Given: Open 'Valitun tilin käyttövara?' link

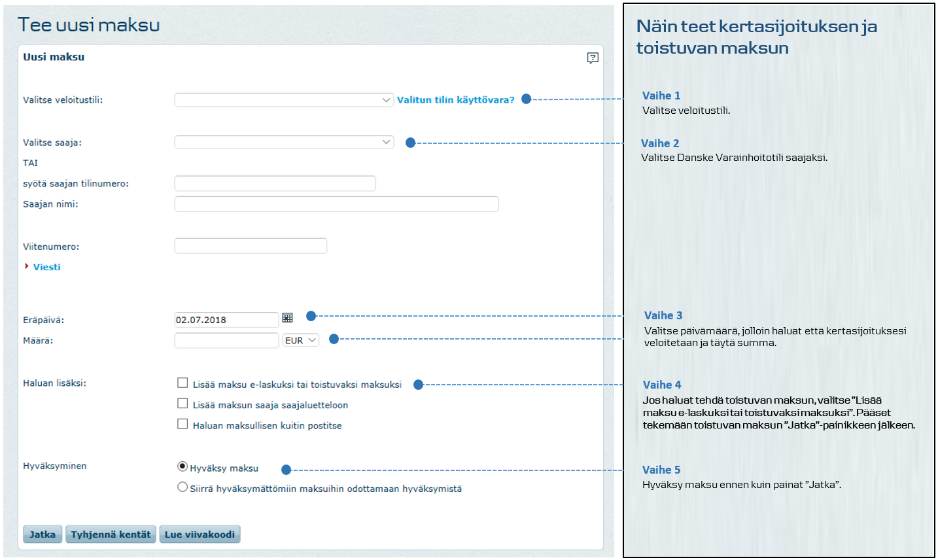Looking at the screenshot, I should click(x=455, y=100).
